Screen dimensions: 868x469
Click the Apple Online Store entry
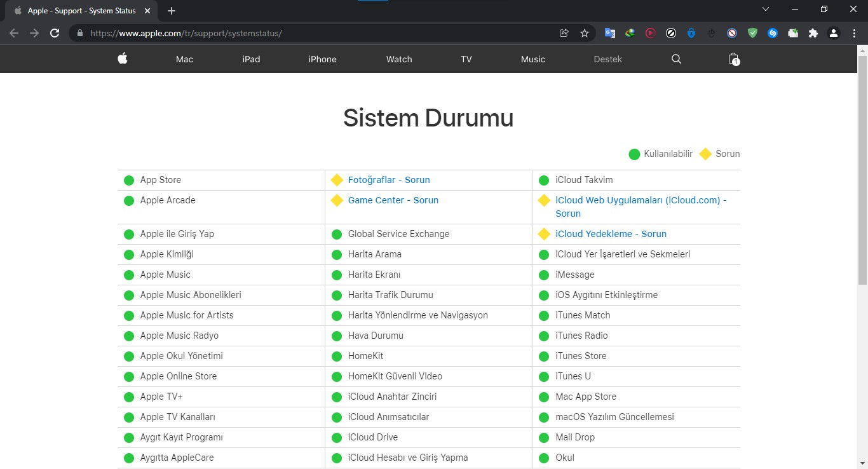(179, 376)
